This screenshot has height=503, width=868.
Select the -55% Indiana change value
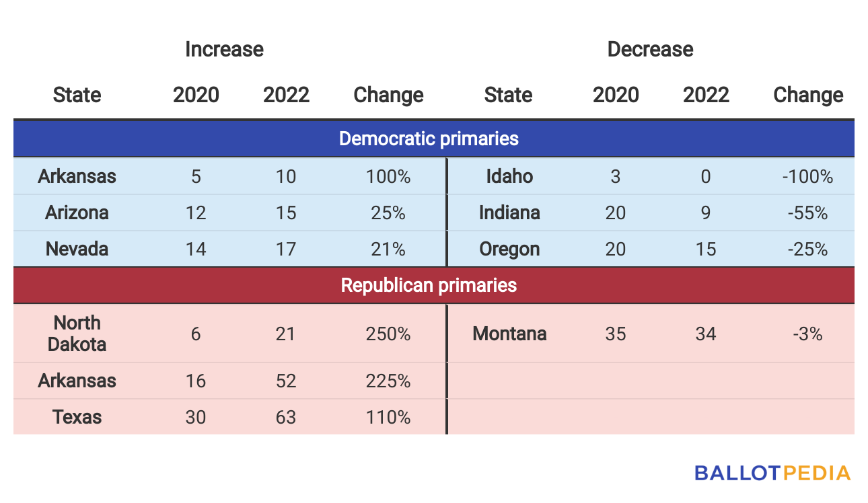pyautogui.click(x=807, y=212)
